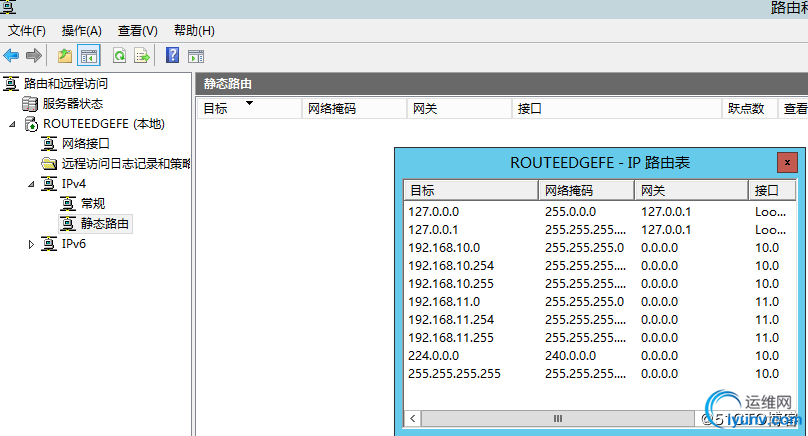
Task: Click the Show/Hide action pane icon
Action: (196, 56)
